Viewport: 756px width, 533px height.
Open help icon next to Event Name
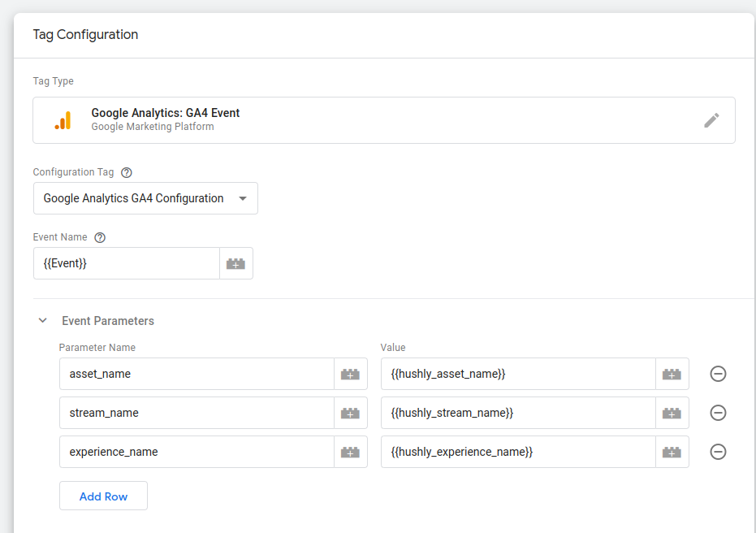[100, 238]
